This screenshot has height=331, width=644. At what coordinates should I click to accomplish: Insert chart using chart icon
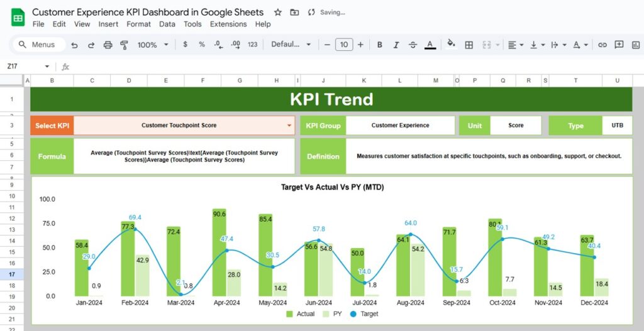coord(636,45)
